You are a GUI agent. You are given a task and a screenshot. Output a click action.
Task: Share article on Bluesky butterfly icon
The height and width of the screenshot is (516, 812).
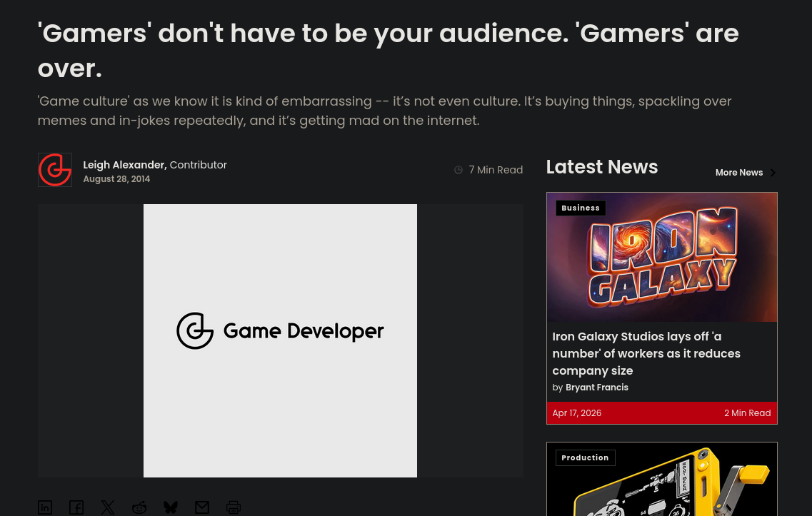[171, 507]
